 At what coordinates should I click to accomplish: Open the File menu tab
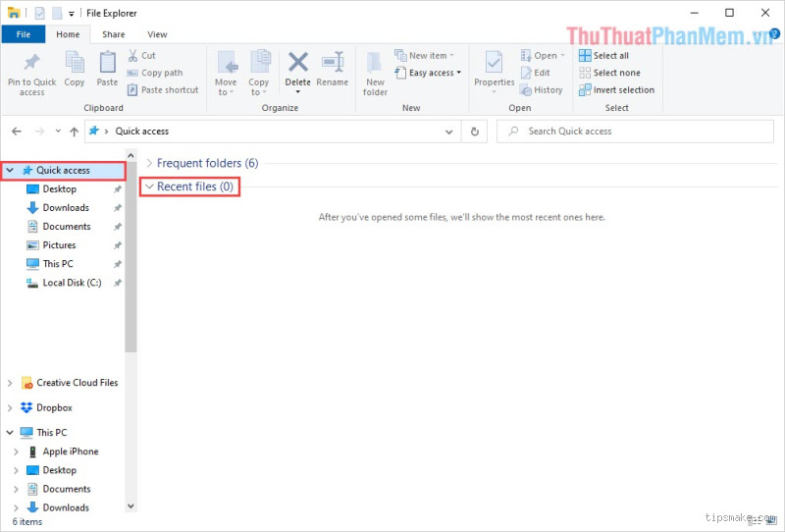[x=24, y=34]
